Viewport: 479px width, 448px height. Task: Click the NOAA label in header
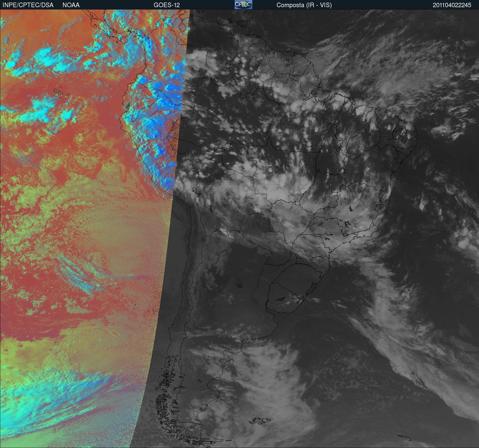coord(71,5)
